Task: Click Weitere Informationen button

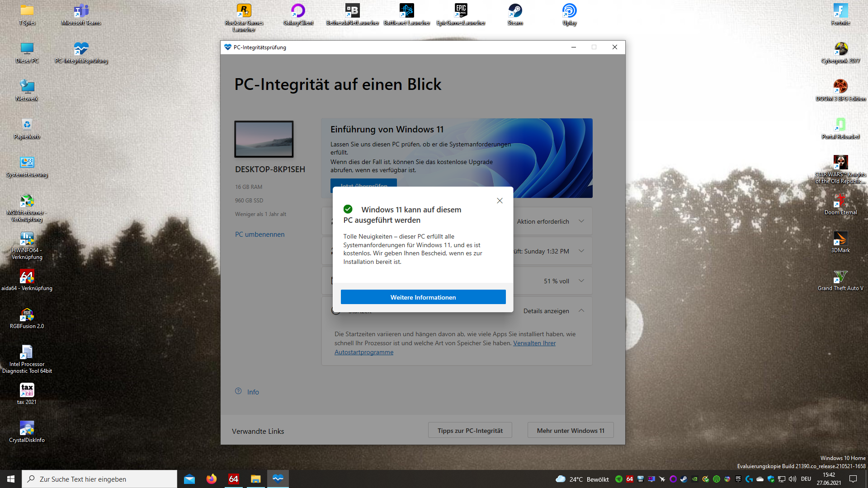Action: pos(423,297)
